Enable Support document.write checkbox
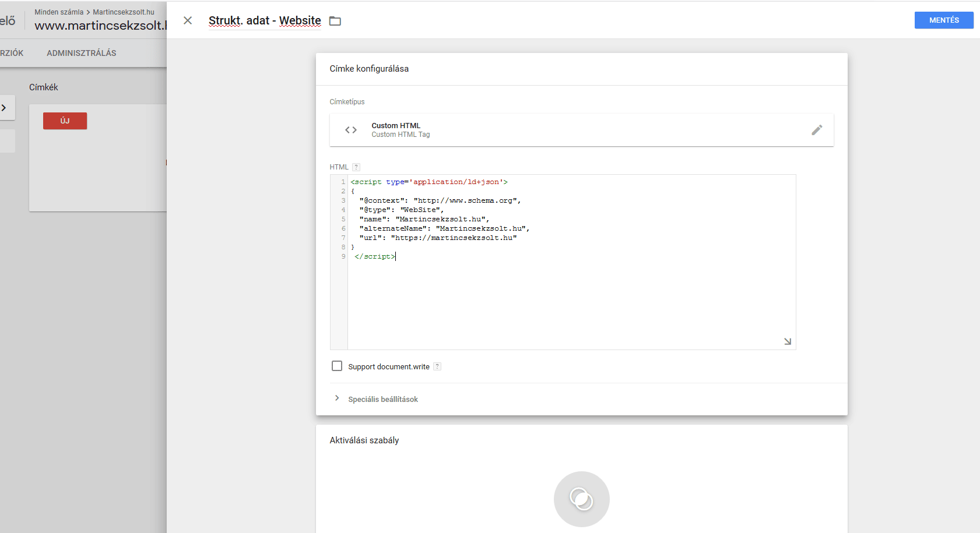Viewport: 980px width, 533px height. coord(337,366)
